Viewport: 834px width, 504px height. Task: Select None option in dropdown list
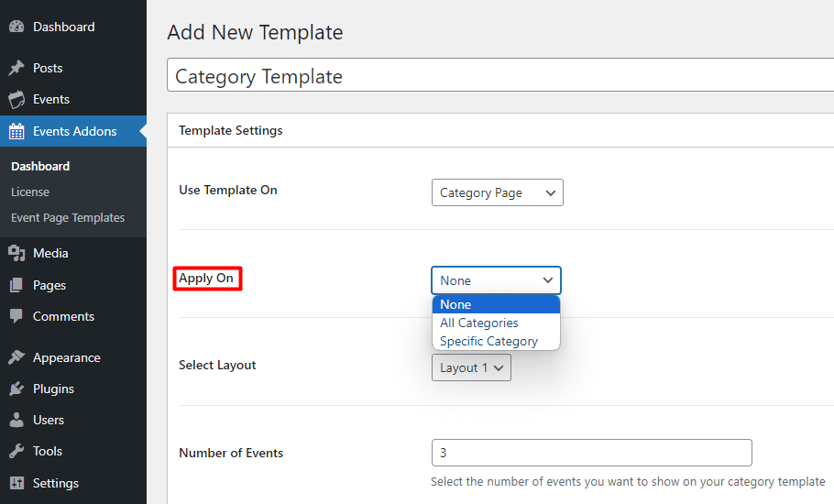(455, 304)
